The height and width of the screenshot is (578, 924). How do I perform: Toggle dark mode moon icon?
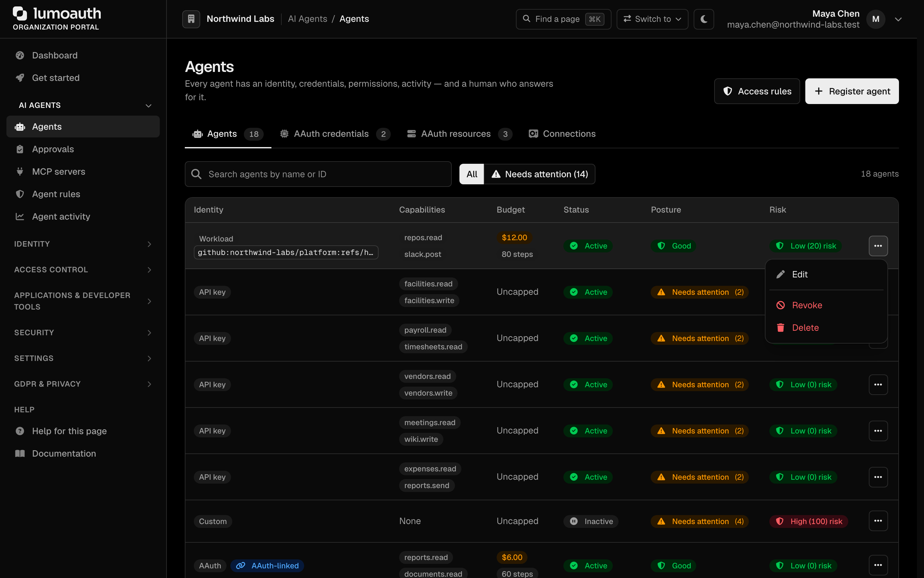(704, 19)
